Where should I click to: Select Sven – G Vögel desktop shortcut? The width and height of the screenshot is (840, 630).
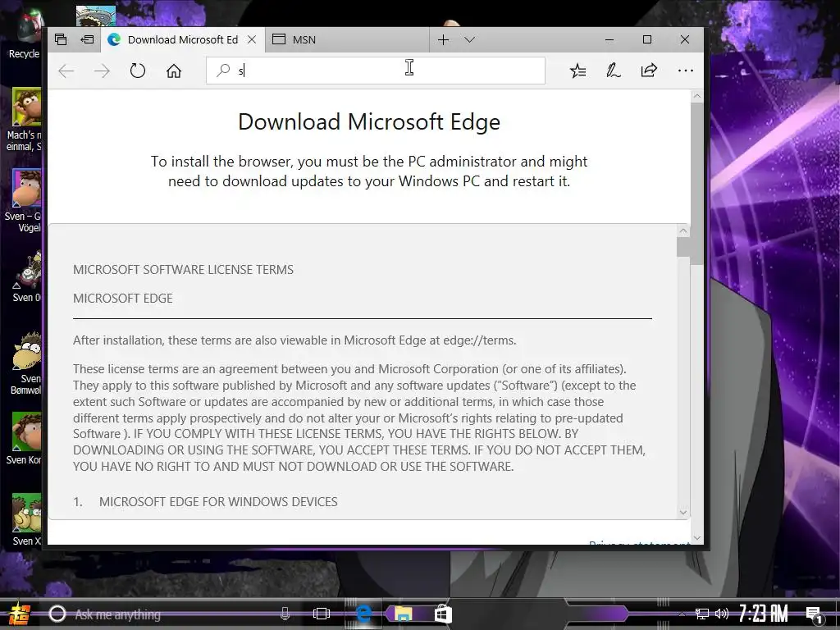(25, 200)
